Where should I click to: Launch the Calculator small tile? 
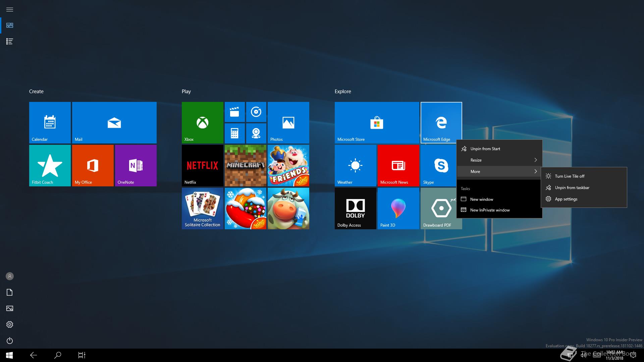click(234, 133)
